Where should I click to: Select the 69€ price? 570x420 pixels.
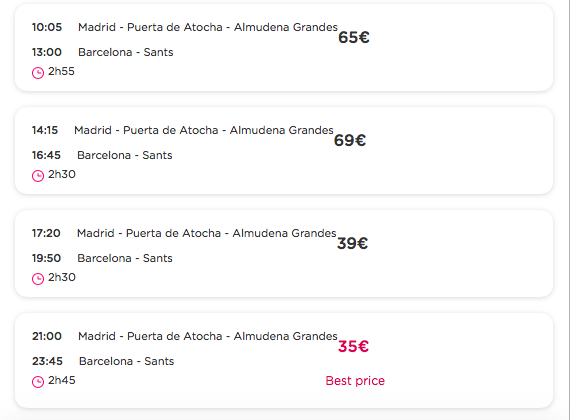tap(350, 140)
